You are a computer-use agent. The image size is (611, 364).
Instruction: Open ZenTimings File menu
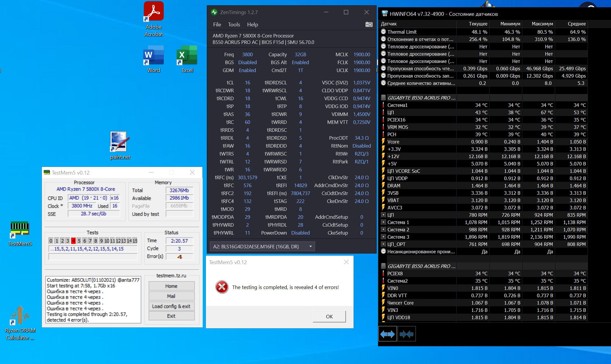click(217, 25)
